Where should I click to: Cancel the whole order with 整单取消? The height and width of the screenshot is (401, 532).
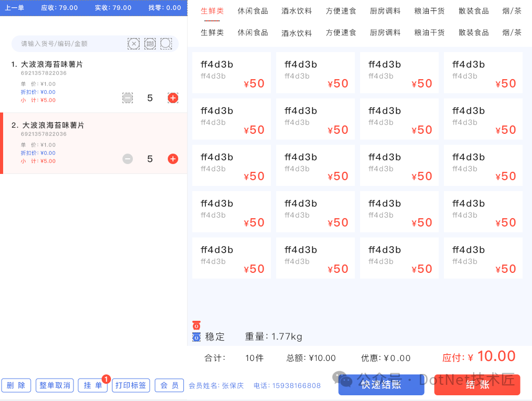[x=55, y=385]
